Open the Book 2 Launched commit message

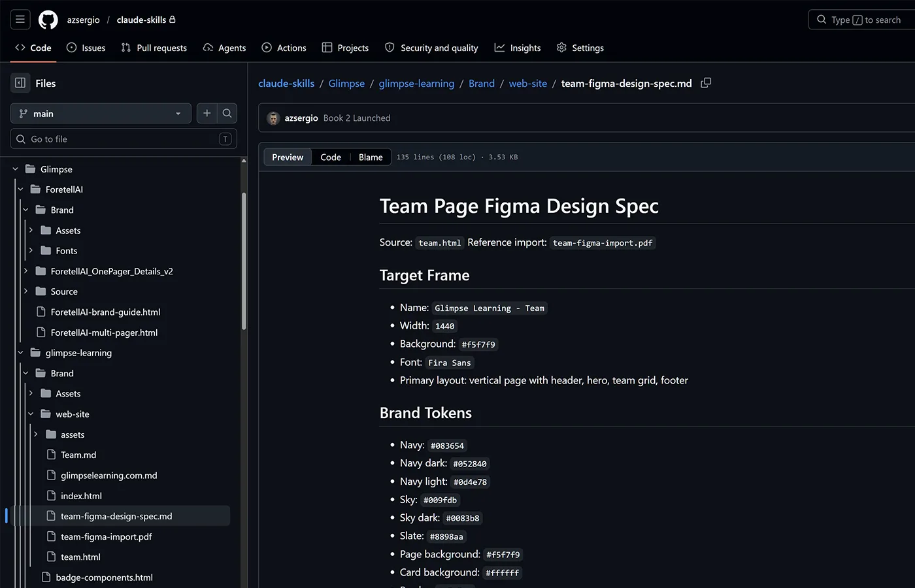(357, 118)
